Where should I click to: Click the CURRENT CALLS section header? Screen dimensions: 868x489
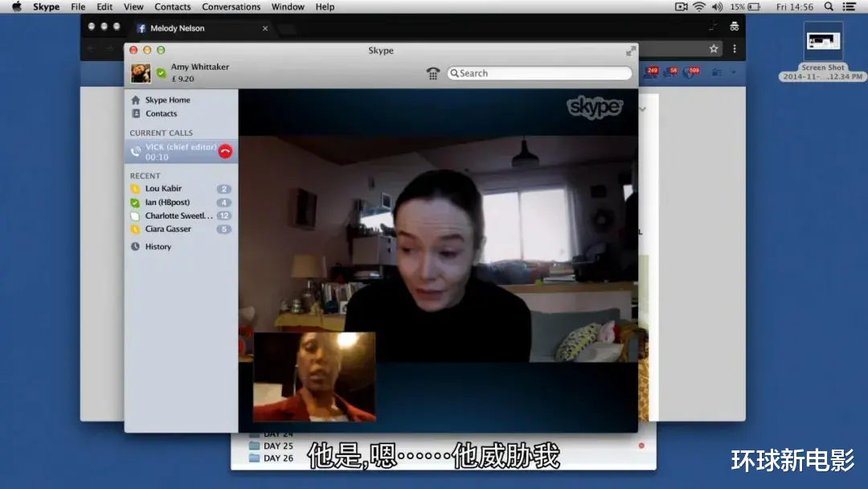click(161, 133)
